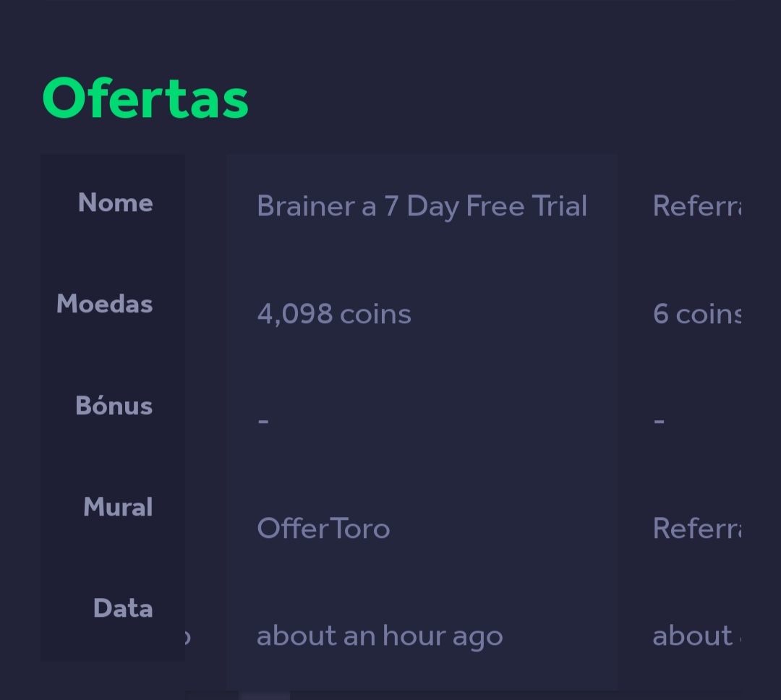Select the Nome row label

(115, 203)
